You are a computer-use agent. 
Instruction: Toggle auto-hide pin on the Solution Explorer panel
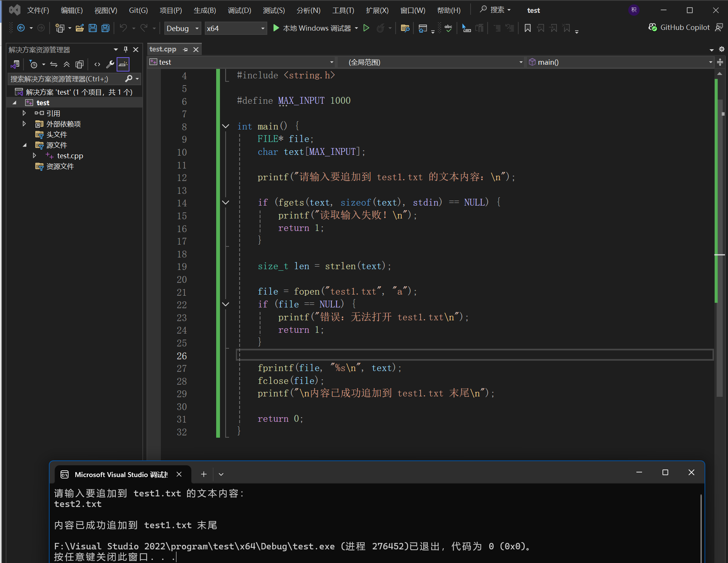pos(126,50)
